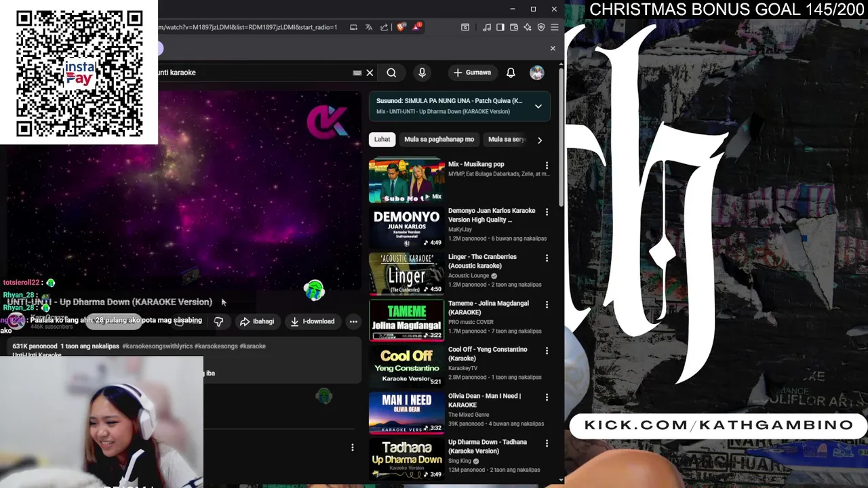Open the Cool Off Yeng Constantino thumbnail
Image resolution: width=868 pixels, height=488 pixels.
coord(406,365)
